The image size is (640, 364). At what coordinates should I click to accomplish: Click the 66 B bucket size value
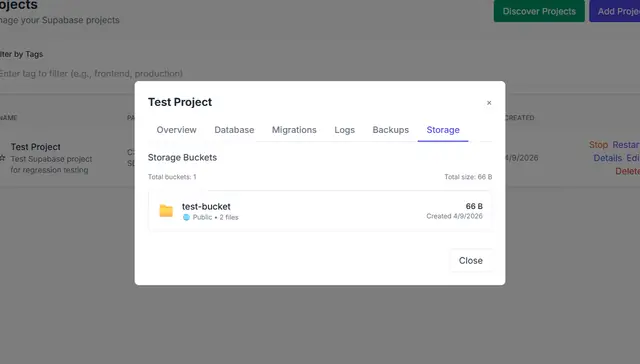tap(474, 206)
